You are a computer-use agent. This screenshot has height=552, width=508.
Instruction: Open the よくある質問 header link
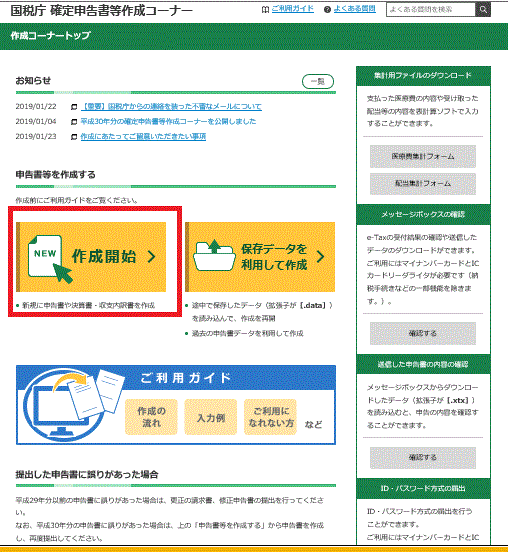click(355, 9)
